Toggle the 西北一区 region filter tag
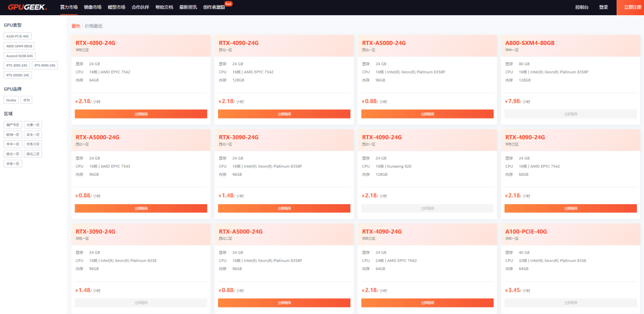Image resolution: width=644 pixels, height=314 pixels. [13, 154]
